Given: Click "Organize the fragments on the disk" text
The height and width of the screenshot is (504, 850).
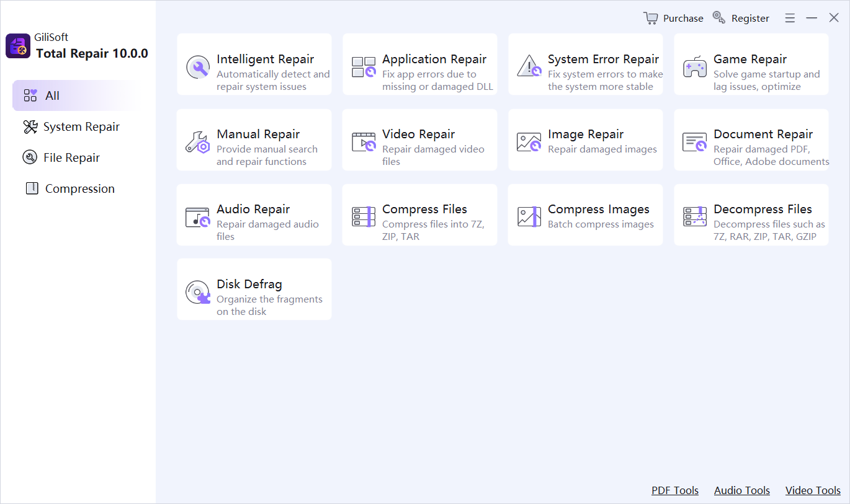Looking at the screenshot, I should coord(269,306).
